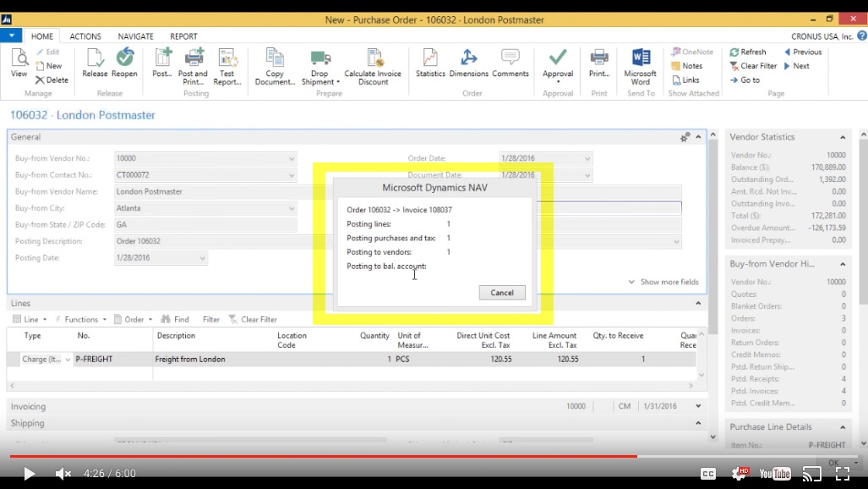Click the OneNote icon
Screen dimensions: 868x489
click(x=676, y=52)
